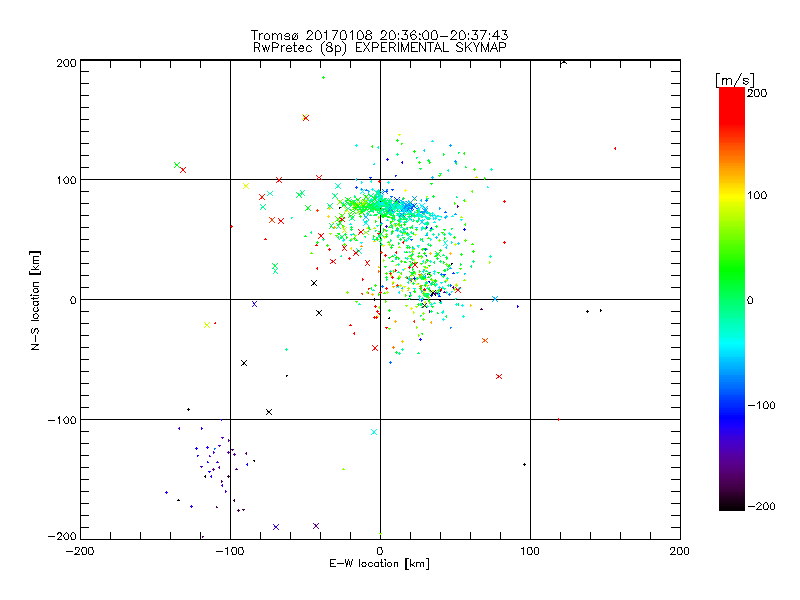Click the N-S axis tick label '-200'

tap(62, 537)
